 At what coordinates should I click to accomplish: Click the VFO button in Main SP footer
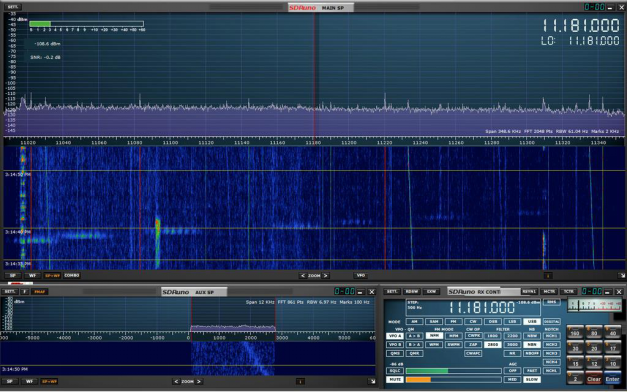360,275
